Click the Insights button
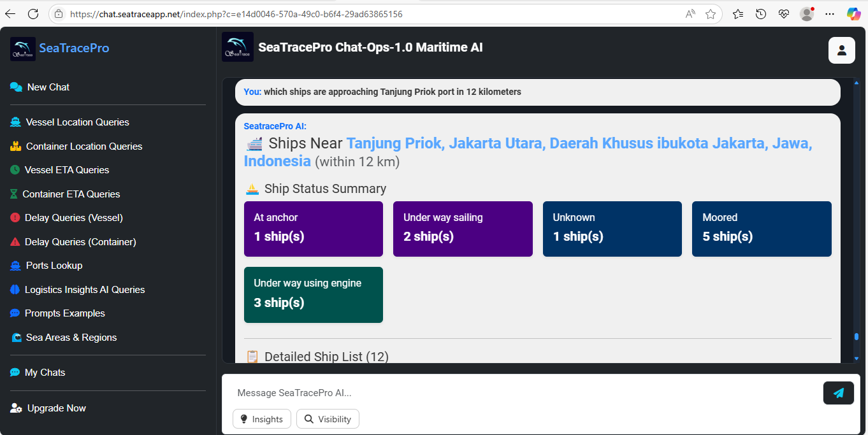This screenshot has height=435, width=868. click(262, 419)
